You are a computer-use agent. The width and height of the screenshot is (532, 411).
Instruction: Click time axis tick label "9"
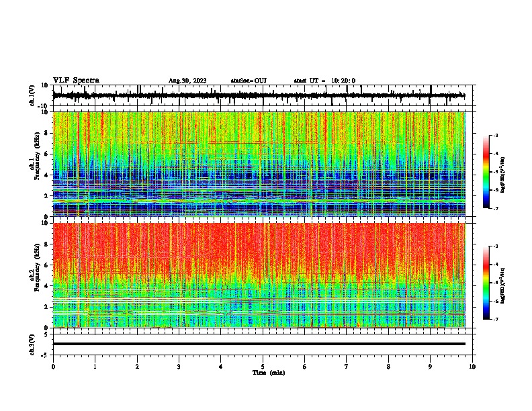[x=430, y=367]
